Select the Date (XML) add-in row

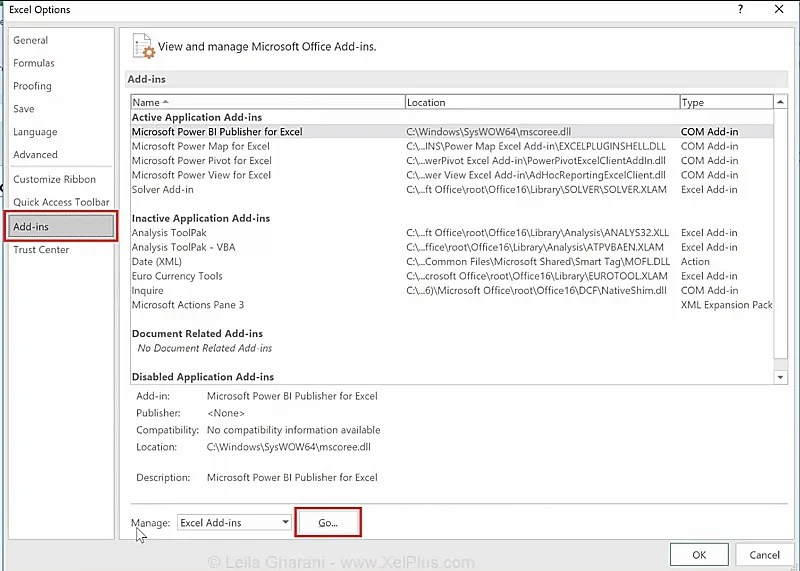coord(452,262)
